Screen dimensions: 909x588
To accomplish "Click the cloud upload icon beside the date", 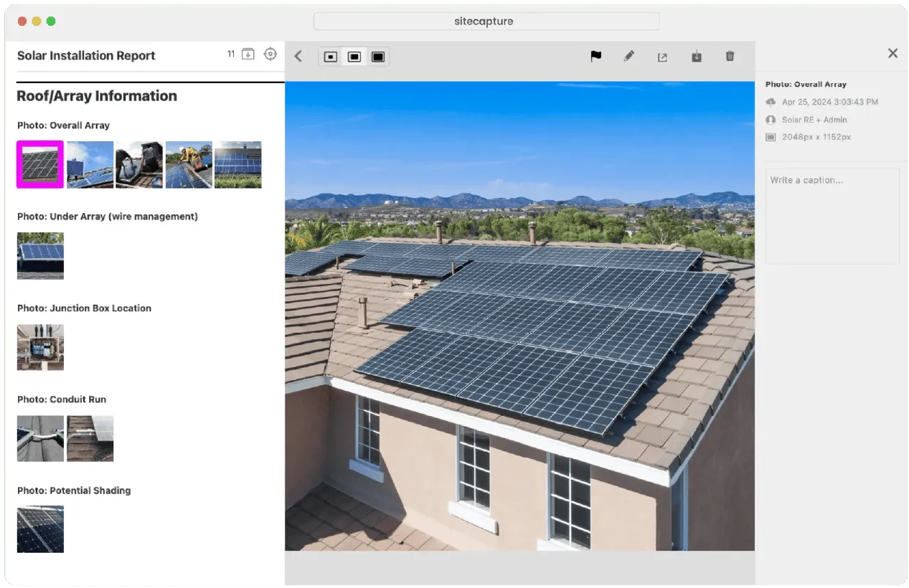I will point(771,102).
